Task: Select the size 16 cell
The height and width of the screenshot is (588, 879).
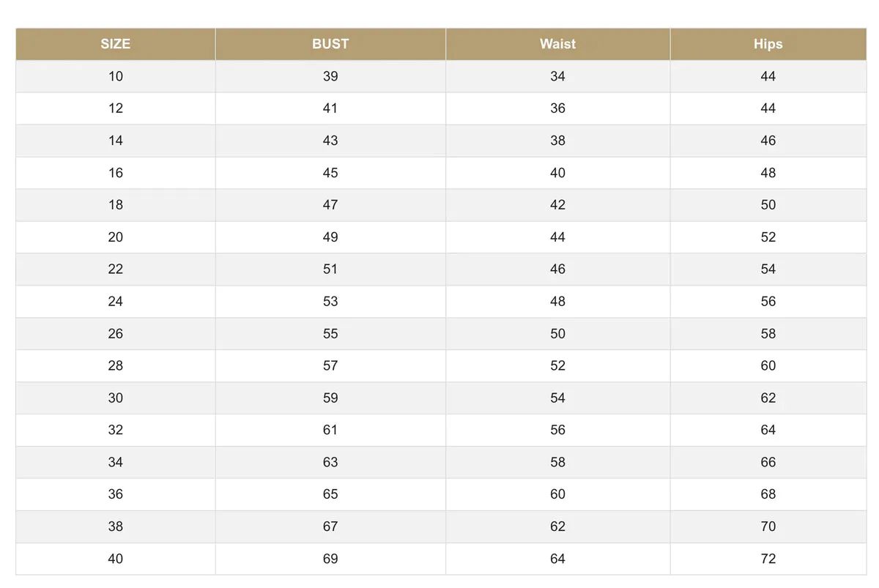Action: pos(116,173)
